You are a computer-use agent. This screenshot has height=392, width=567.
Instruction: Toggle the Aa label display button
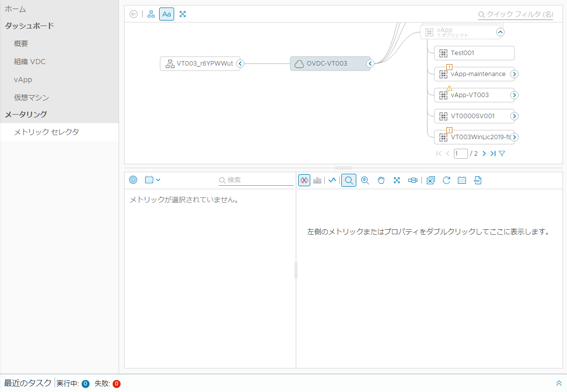167,14
